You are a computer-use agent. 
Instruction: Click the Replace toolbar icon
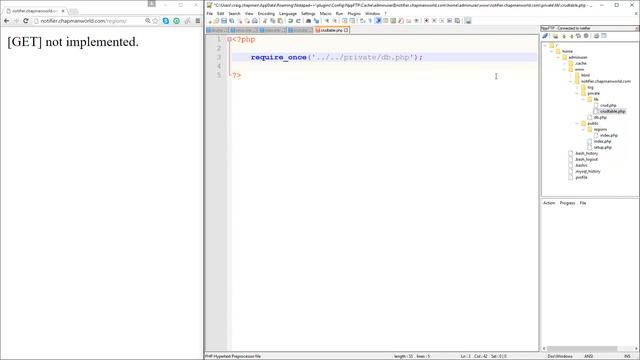point(316,21)
